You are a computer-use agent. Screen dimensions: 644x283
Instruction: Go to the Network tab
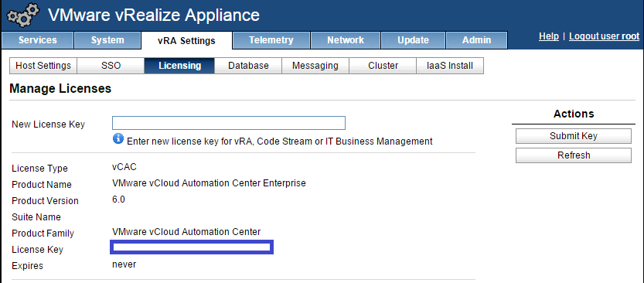346,40
